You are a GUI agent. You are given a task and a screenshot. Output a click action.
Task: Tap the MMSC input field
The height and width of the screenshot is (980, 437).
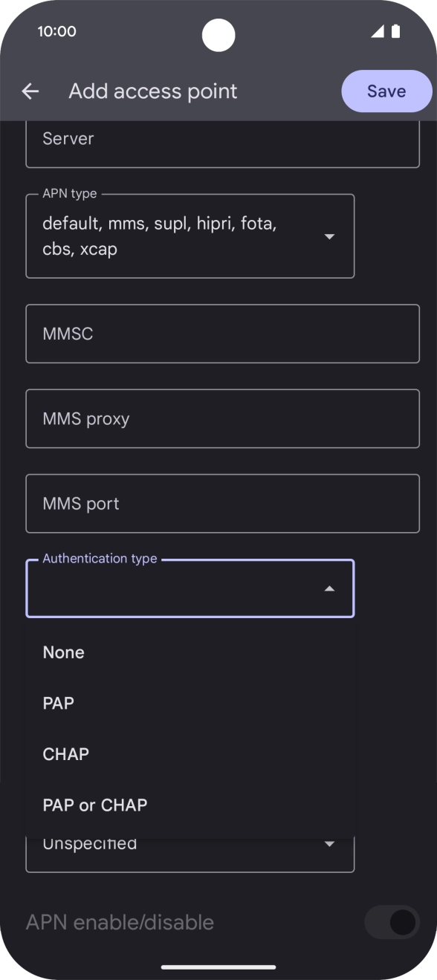coord(222,334)
